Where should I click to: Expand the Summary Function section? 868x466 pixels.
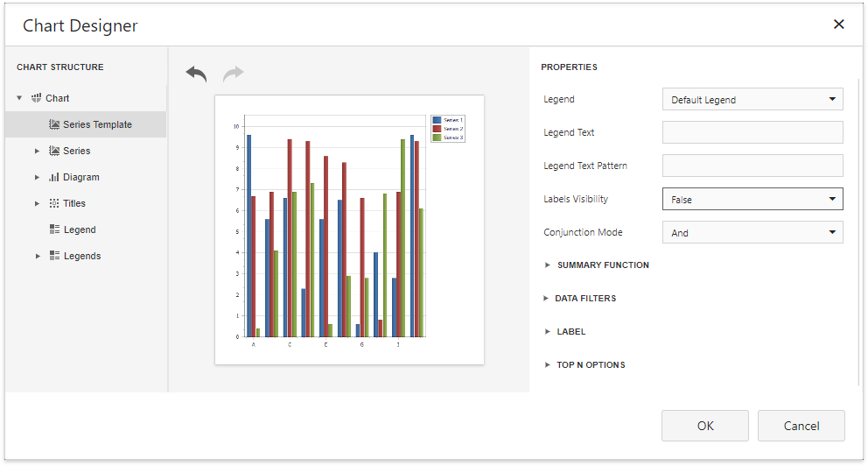click(x=602, y=265)
